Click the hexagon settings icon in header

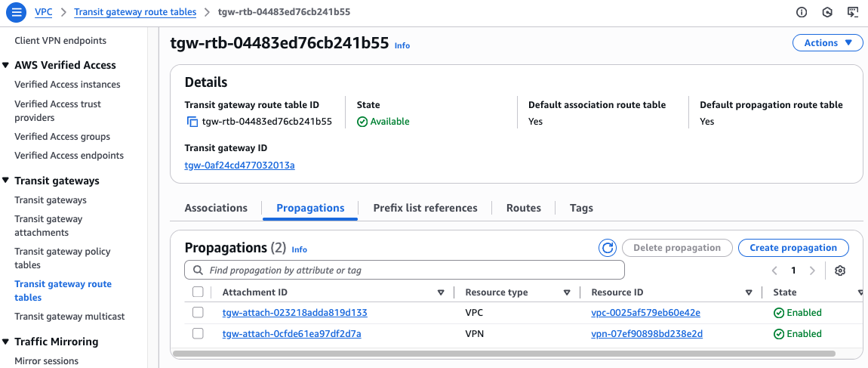point(827,12)
